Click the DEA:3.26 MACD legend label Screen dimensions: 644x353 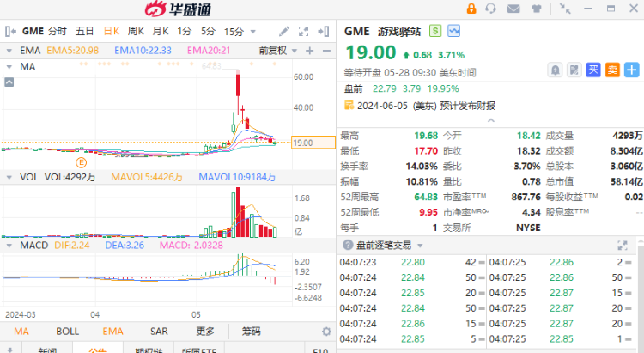click(125, 246)
